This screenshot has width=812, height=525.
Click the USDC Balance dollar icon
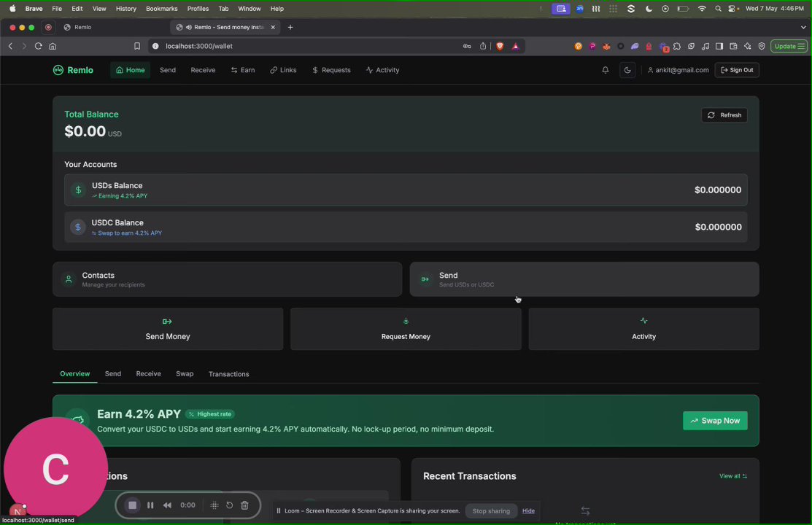click(x=77, y=227)
